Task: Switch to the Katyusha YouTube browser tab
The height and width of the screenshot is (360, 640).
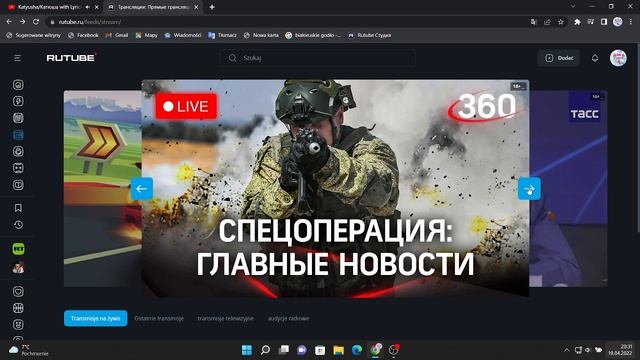Action: pos(49,7)
